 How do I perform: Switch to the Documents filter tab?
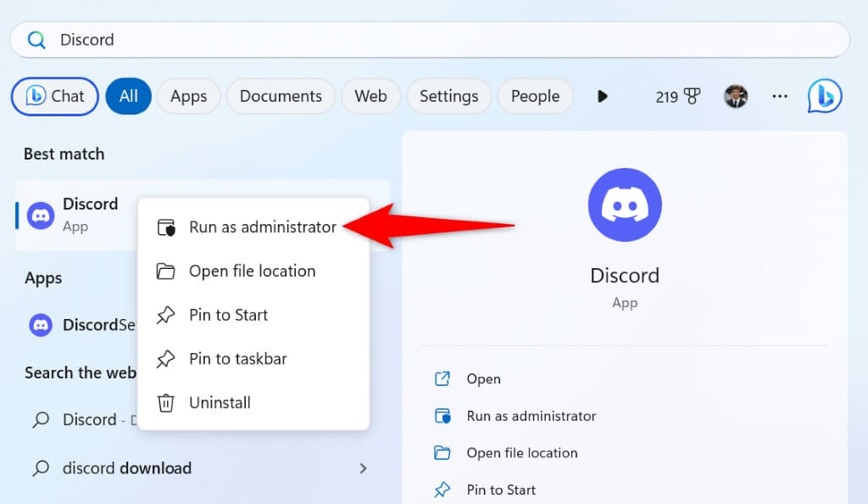coord(281,97)
